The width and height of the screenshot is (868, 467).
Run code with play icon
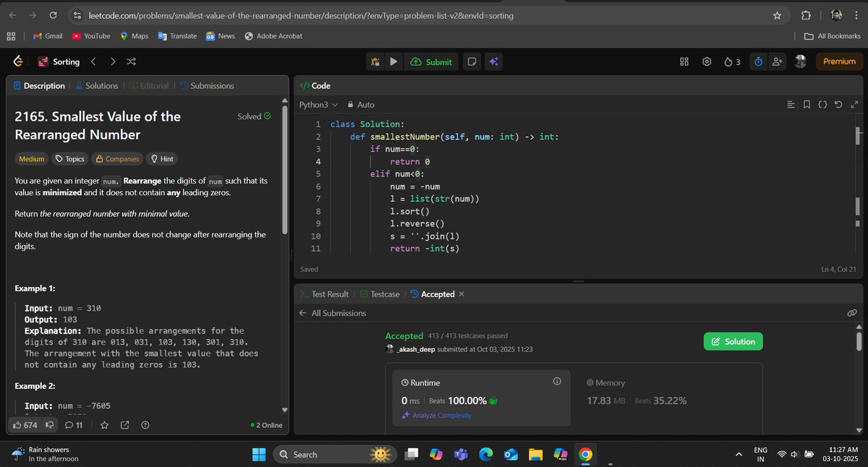[x=393, y=62]
